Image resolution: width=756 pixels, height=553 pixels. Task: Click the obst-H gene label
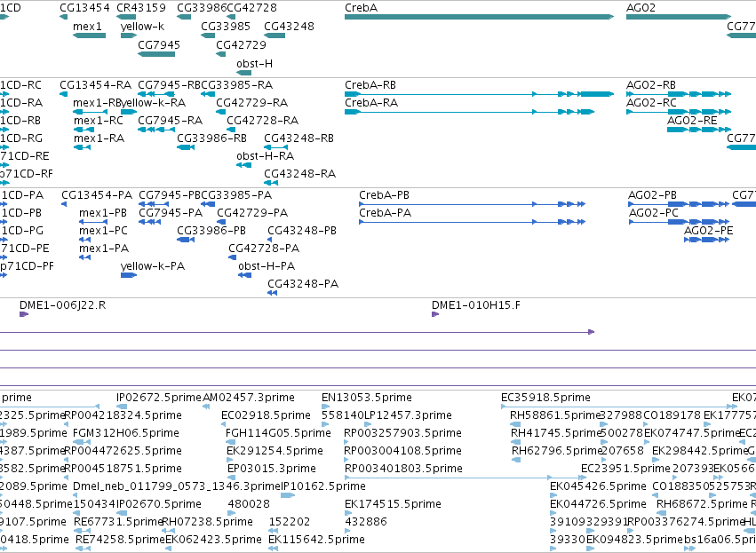pyautogui.click(x=255, y=64)
